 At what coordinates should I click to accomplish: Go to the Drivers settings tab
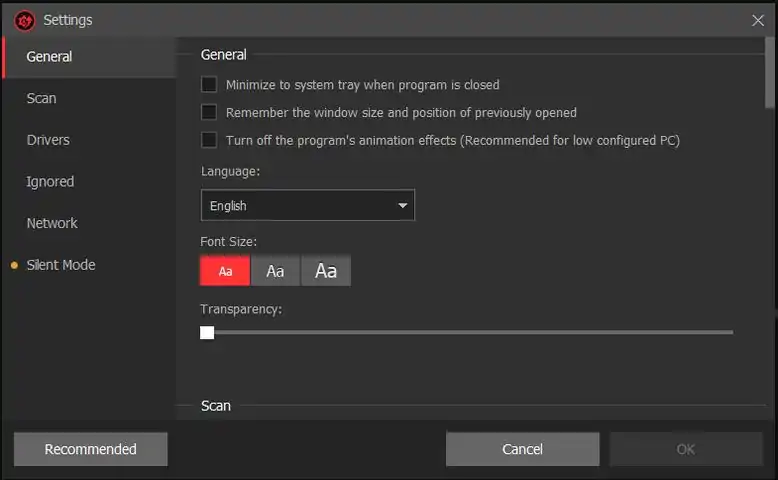(x=48, y=140)
